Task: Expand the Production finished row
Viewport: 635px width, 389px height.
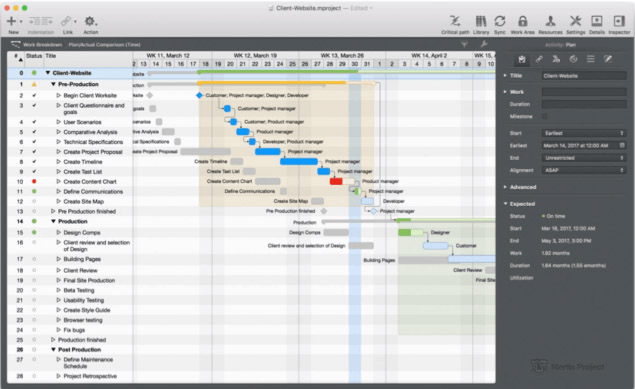Action: 53,340
